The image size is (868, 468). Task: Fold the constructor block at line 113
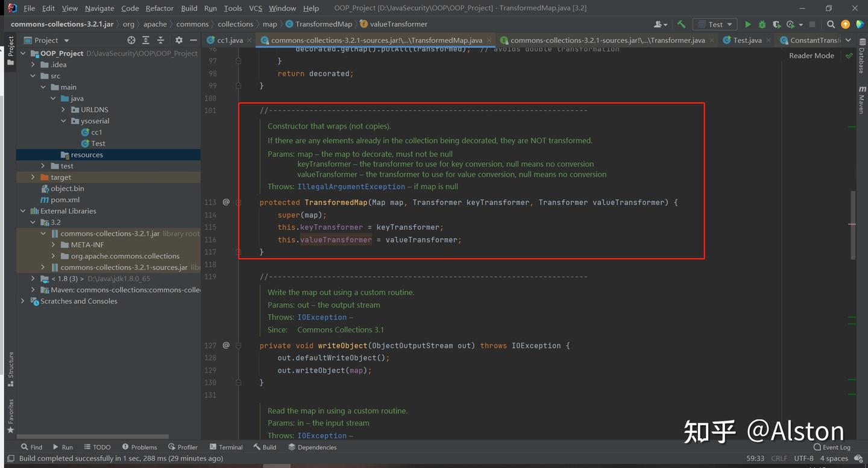239,202
